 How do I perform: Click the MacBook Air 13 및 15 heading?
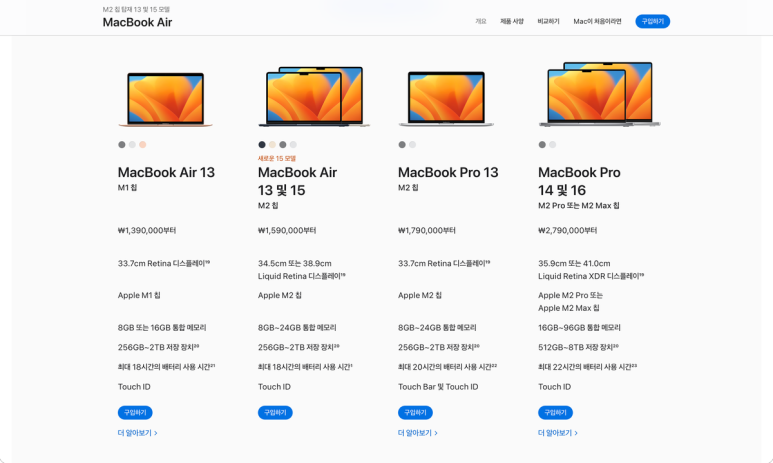click(297, 181)
